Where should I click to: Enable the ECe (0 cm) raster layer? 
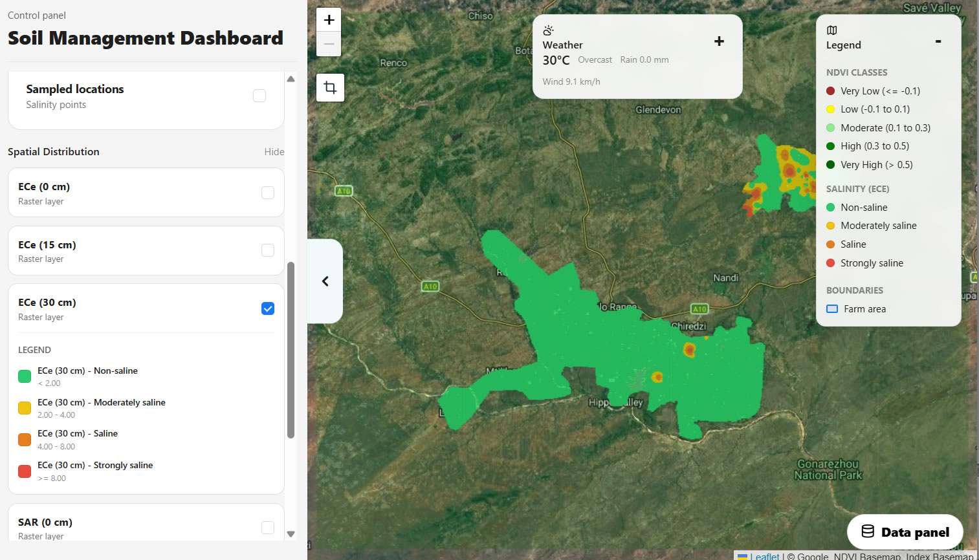(x=268, y=193)
